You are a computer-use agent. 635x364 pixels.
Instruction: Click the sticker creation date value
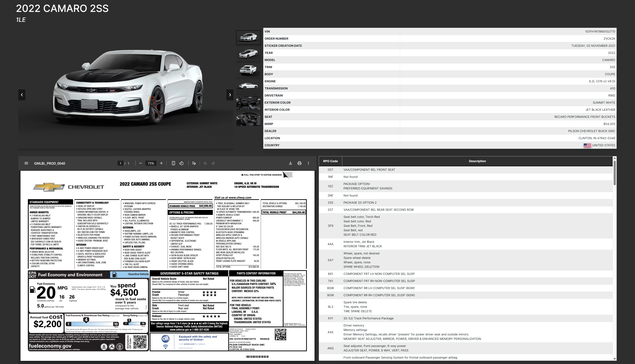point(593,46)
